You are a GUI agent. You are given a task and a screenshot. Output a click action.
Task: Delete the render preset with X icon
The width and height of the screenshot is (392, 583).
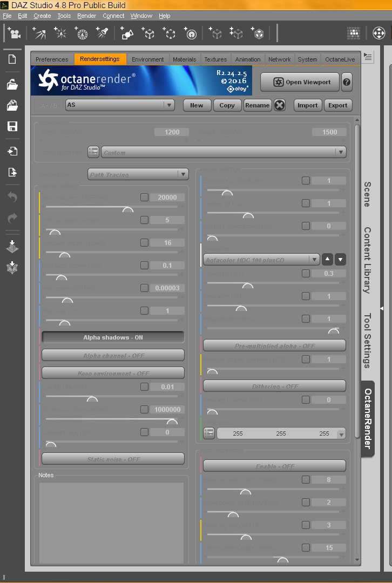click(x=279, y=105)
